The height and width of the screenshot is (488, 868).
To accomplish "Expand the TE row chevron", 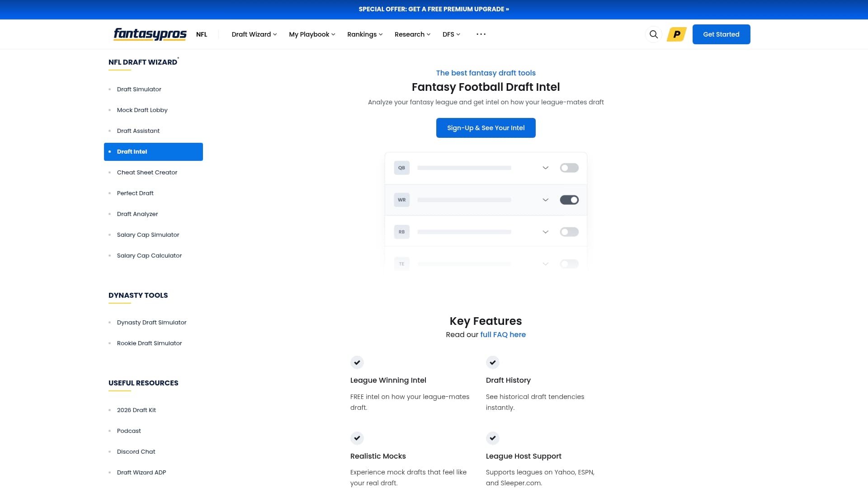I will coord(546,264).
